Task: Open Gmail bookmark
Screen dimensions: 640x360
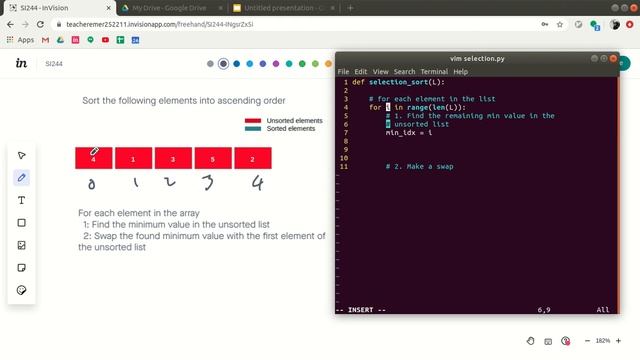Action: tap(45, 40)
